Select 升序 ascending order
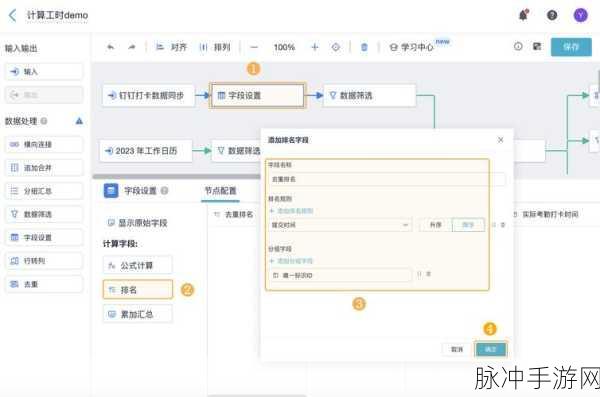Screen dimensions: 600x397 435,225
